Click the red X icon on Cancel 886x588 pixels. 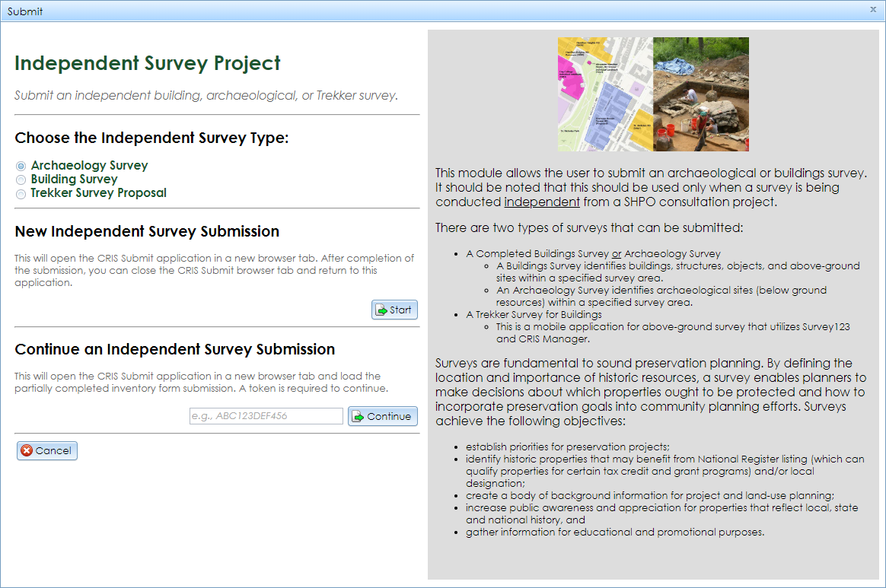27,450
